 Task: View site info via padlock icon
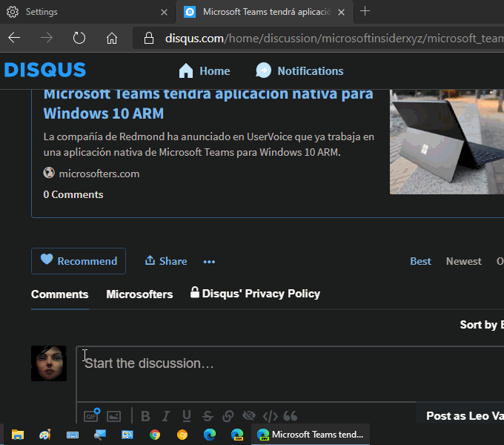pos(149,38)
